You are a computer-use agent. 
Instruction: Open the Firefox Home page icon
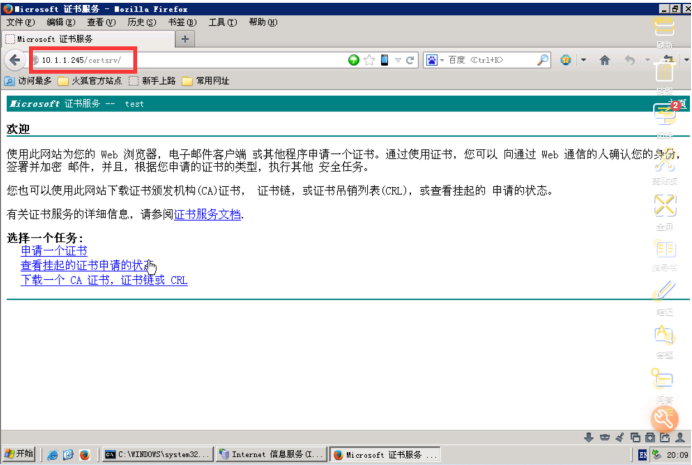click(605, 60)
